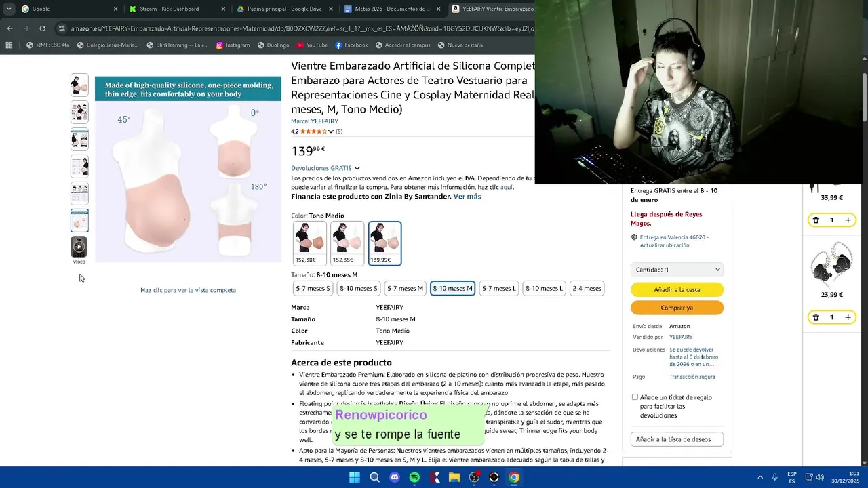Image resolution: width=868 pixels, height=488 pixels.
Task: Open File Explorer from the taskbar
Action: click(454, 477)
